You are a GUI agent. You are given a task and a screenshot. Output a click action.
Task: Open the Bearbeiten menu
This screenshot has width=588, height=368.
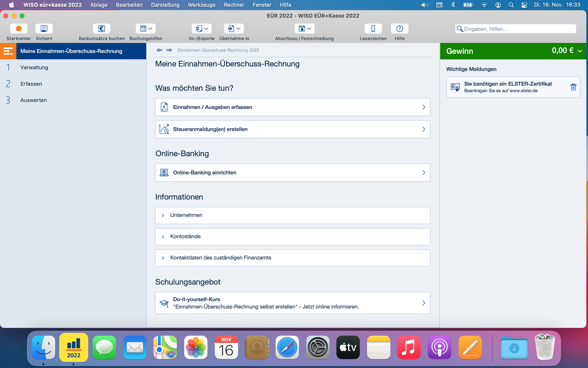pyautogui.click(x=129, y=5)
